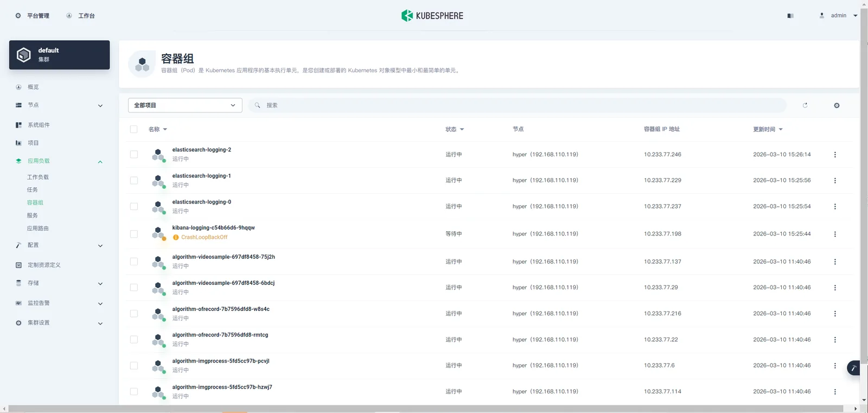Open more actions for algorithm-ofrecord-7b7596dfd8-rmtcg

click(x=835, y=340)
